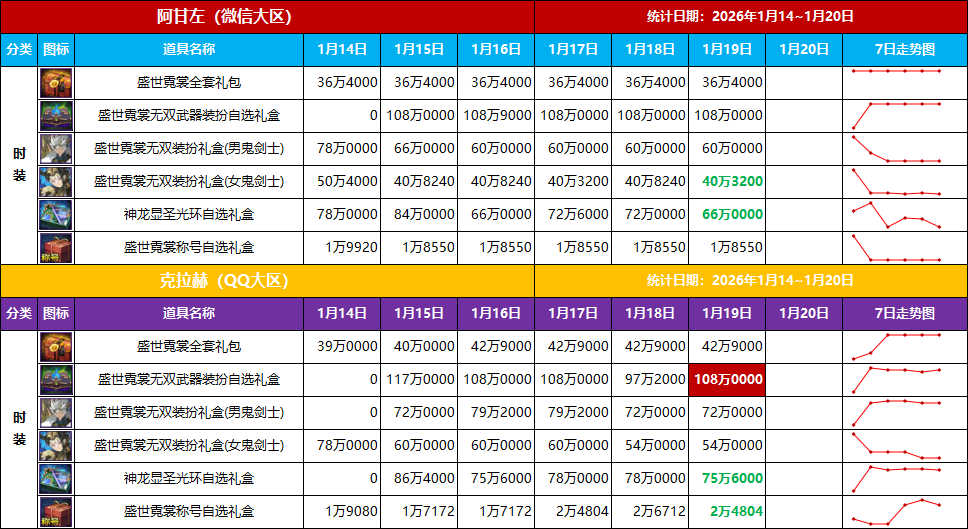Click 盛世霓裳全套礼包 icon in 克拉赫 table
Viewport: 968px width, 529px height.
pyautogui.click(x=56, y=347)
